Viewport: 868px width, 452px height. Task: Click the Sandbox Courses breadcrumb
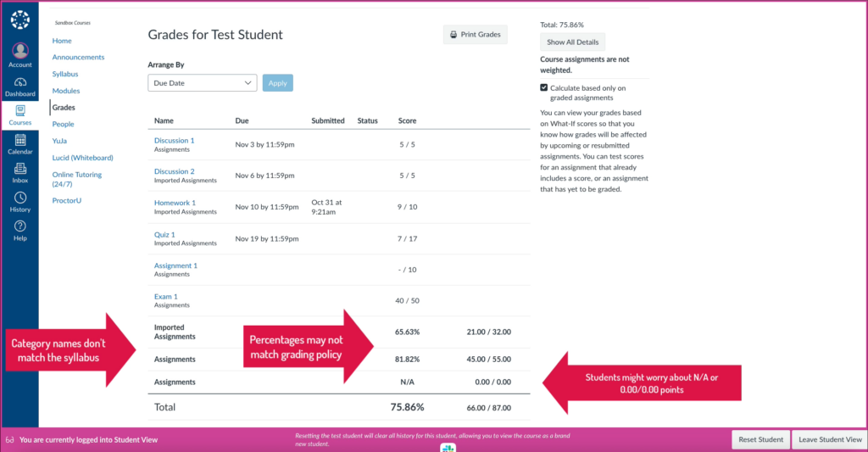tap(73, 23)
